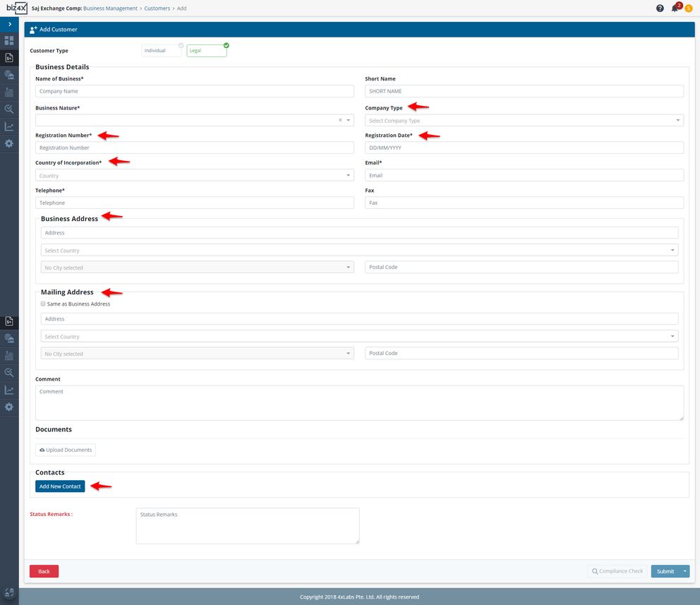This screenshot has height=605, width=700.
Task: Click the Add New Contact button
Action: 60,486
